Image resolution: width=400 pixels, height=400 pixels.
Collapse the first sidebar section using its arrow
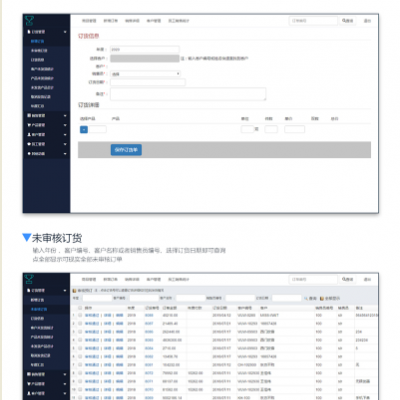click(65, 32)
